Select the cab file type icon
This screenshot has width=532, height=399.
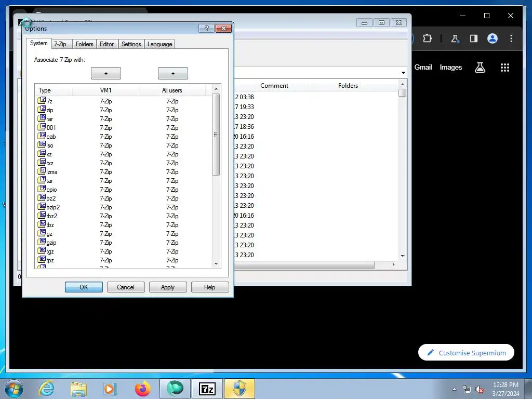42,136
